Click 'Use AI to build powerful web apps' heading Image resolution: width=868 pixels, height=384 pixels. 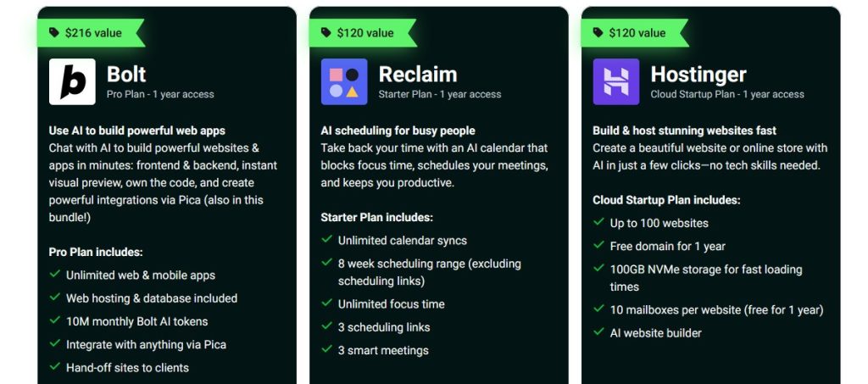pyautogui.click(x=136, y=131)
